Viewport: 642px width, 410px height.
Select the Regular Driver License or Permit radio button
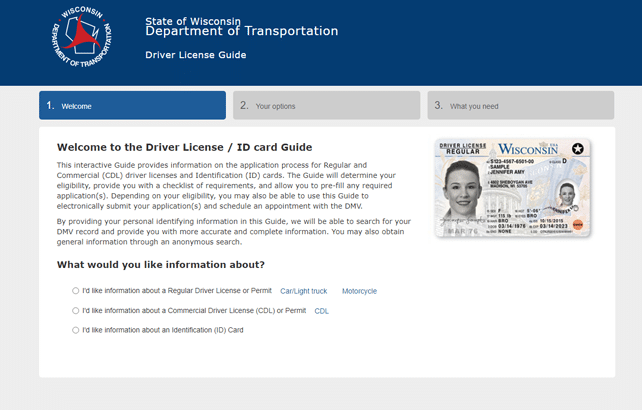pyautogui.click(x=75, y=291)
